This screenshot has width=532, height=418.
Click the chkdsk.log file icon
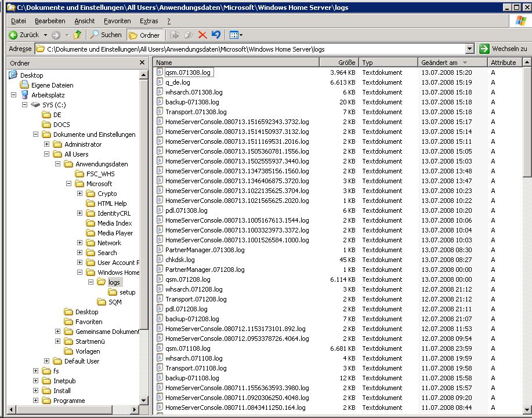(x=160, y=260)
